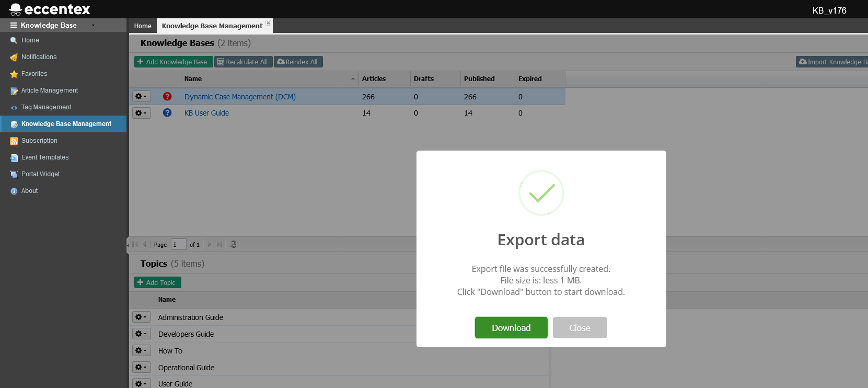Open the Knowledge Base menu dropdown

click(53, 25)
